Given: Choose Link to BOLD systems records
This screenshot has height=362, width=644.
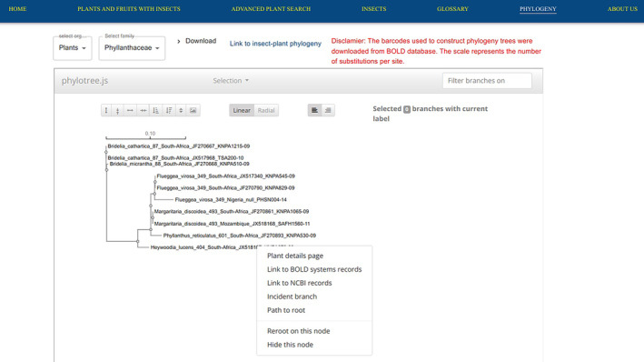Looking at the screenshot, I should point(314,269).
